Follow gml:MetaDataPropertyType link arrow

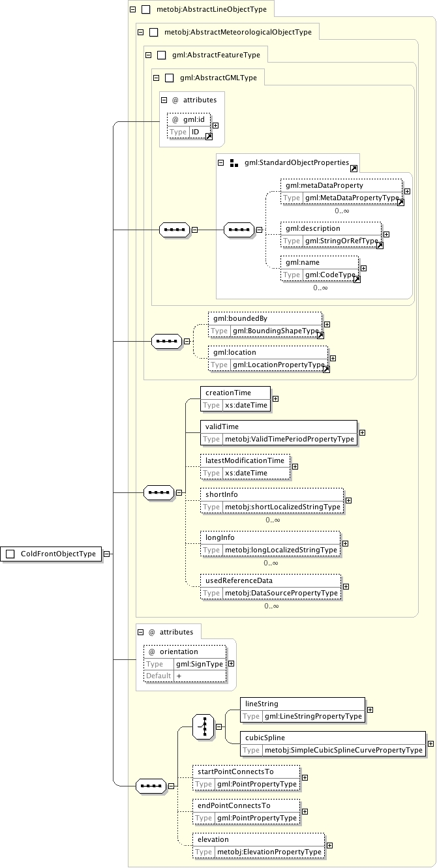click(400, 202)
